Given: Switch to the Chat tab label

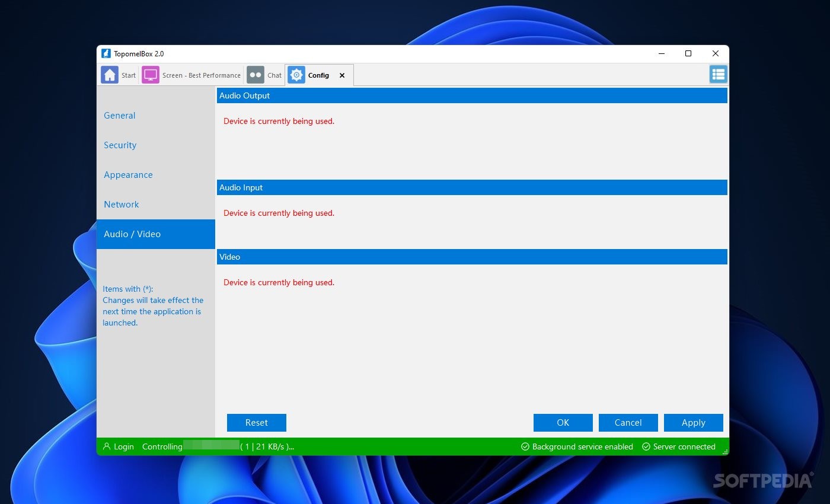Looking at the screenshot, I should pyautogui.click(x=274, y=75).
